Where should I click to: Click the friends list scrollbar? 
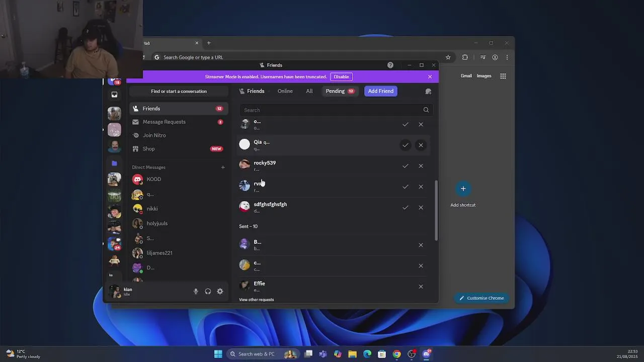(x=436, y=210)
